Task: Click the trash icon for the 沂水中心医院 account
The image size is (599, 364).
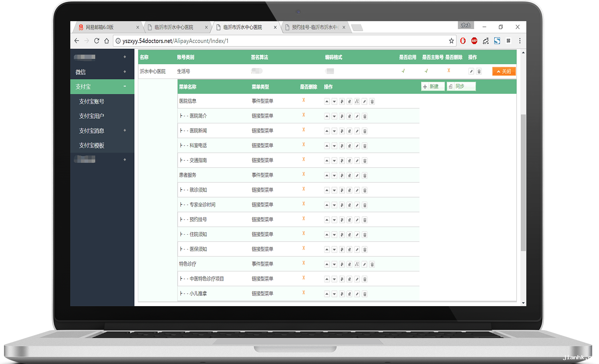Action: click(479, 71)
